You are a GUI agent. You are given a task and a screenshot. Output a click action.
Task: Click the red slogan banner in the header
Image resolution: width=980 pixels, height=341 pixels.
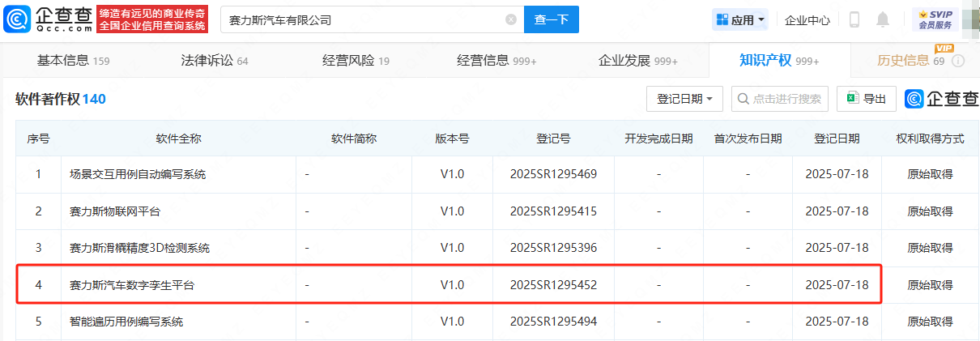click(x=152, y=19)
